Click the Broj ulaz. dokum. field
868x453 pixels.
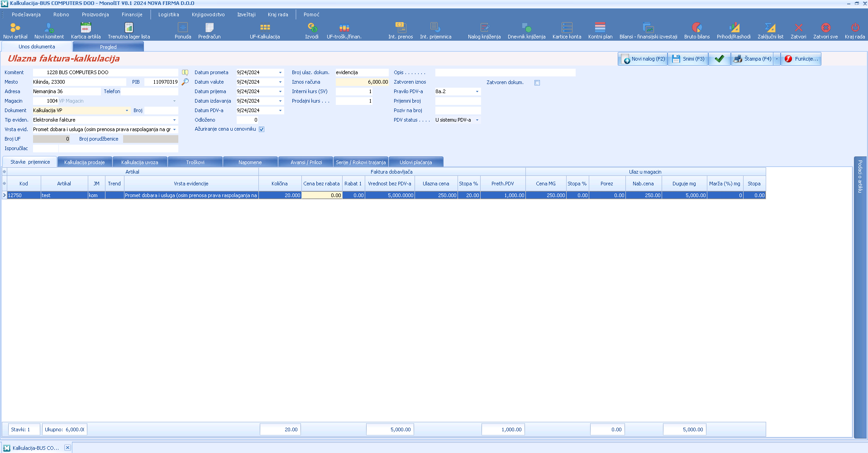click(x=362, y=72)
